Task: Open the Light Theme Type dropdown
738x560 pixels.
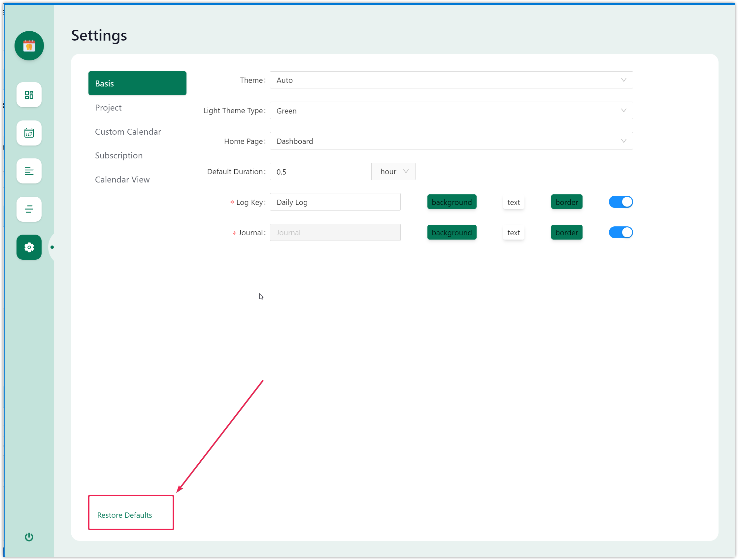Action: click(x=451, y=111)
